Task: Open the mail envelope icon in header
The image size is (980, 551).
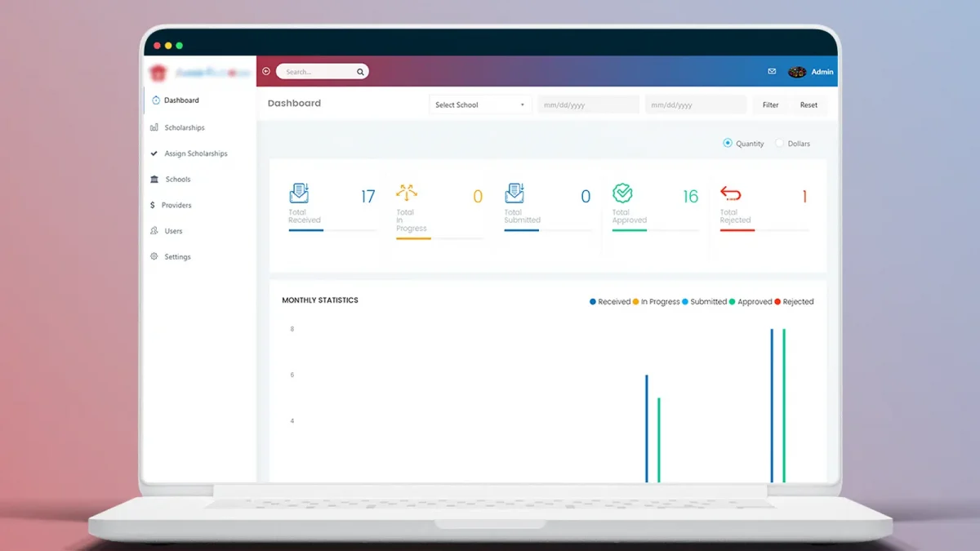Action: [772, 71]
